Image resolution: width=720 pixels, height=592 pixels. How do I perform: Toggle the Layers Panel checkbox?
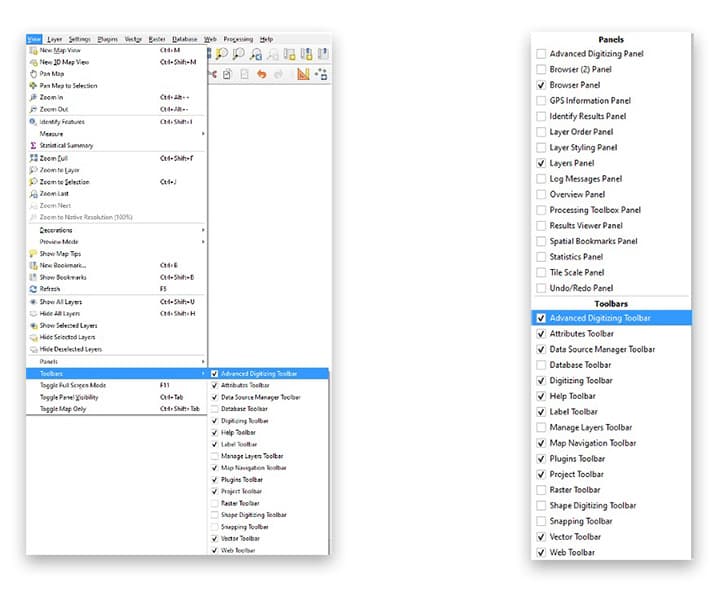point(541,163)
